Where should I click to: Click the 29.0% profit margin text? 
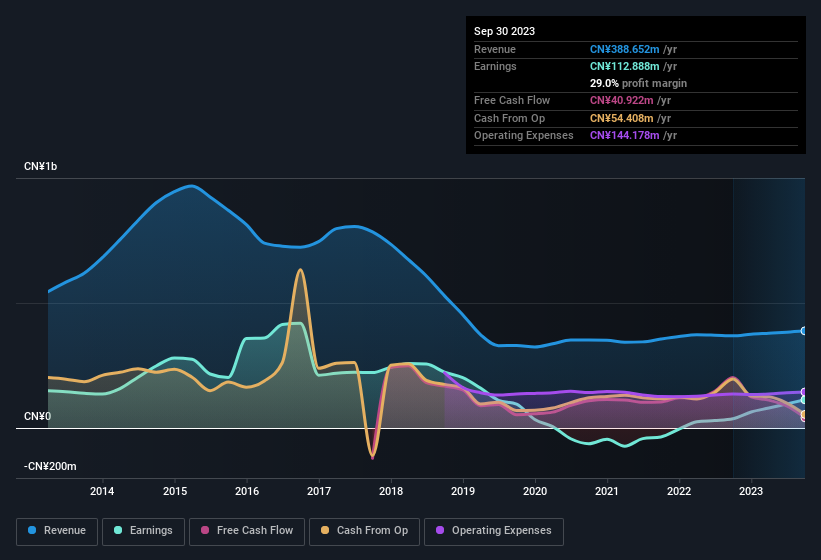click(x=638, y=83)
